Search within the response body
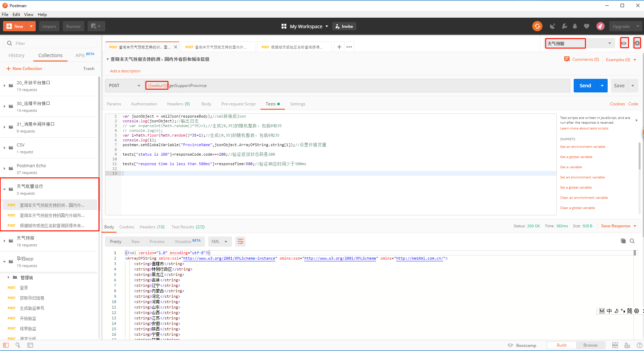This screenshot has height=351, width=644. (632, 241)
